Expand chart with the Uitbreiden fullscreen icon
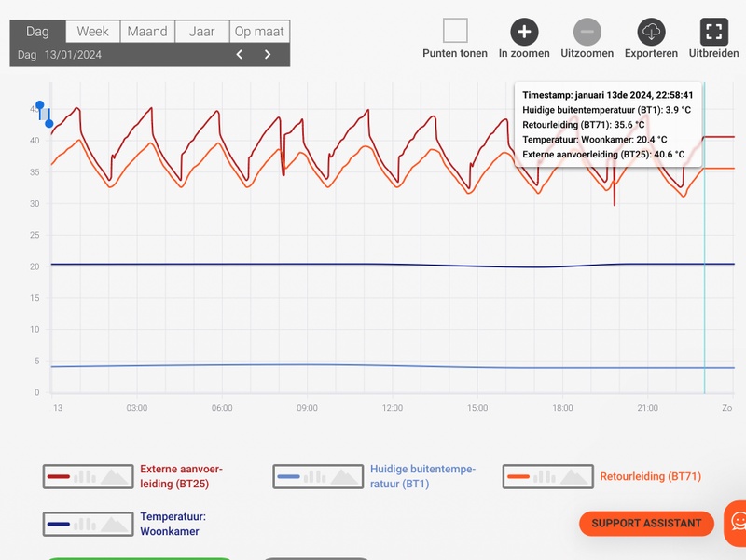This screenshot has height=560, width=746. [x=713, y=32]
